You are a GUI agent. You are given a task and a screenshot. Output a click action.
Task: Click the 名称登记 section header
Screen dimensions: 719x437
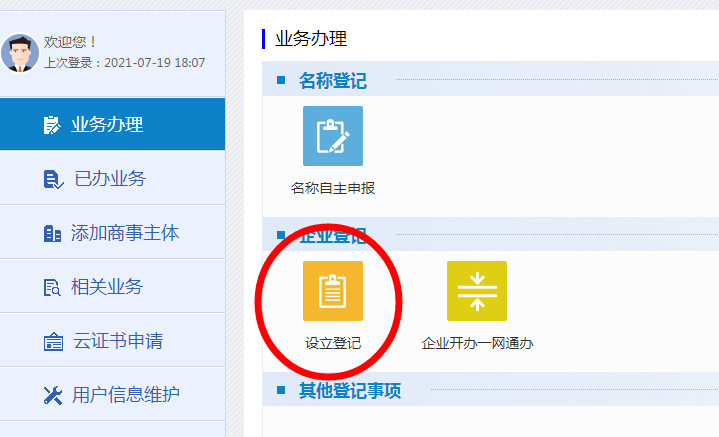333,81
